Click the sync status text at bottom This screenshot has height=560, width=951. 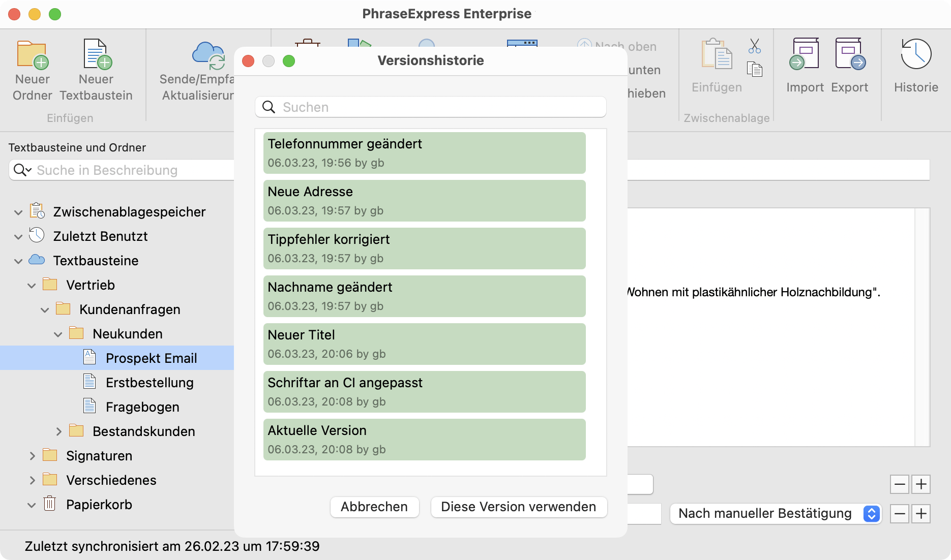coord(172,546)
